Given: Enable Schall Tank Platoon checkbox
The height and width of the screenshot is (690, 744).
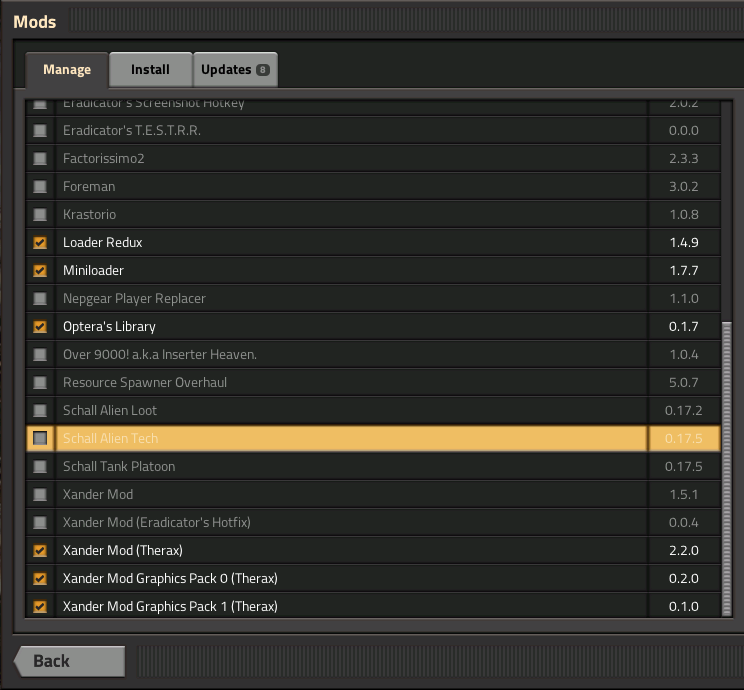Looking at the screenshot, I should click(x=40, y=466).
